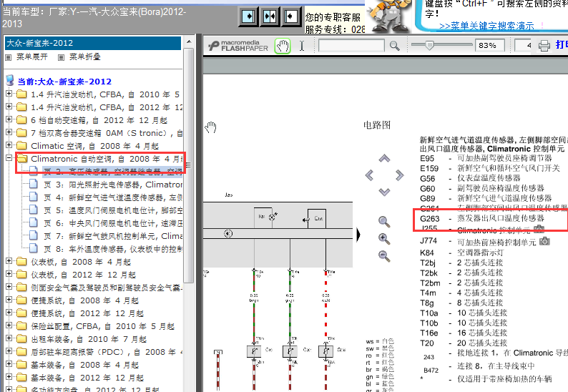Expand the 侧面安全气囊 folder

click(9, 287)
